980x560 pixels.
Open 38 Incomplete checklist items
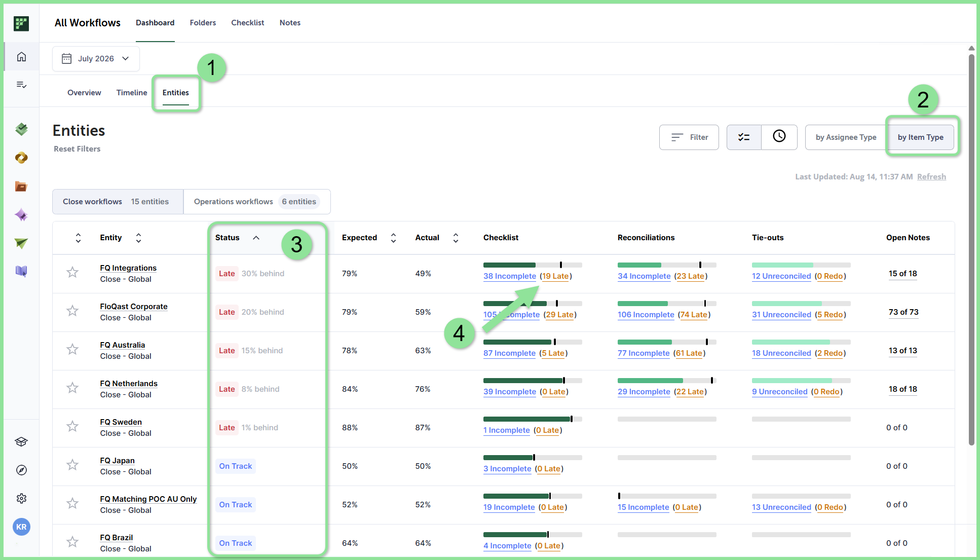(510, 276)
